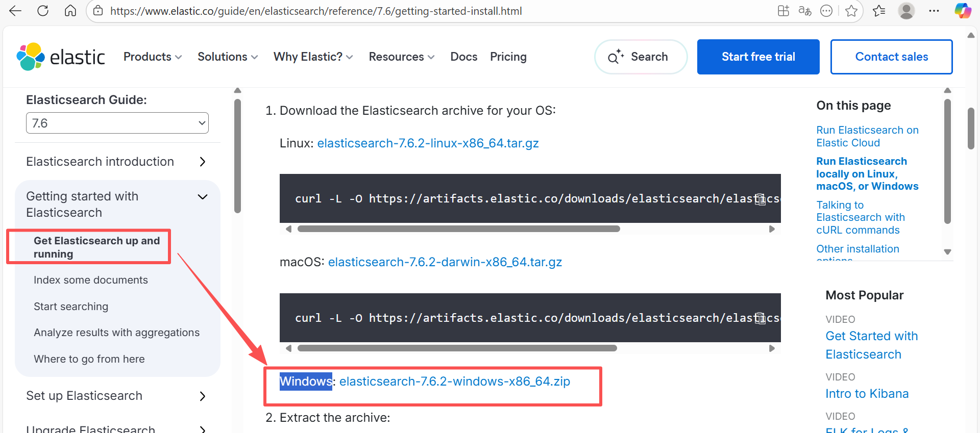Viewport: 980px width, 433px height.
Task: Jump to Other installation options
Action: 857,252
